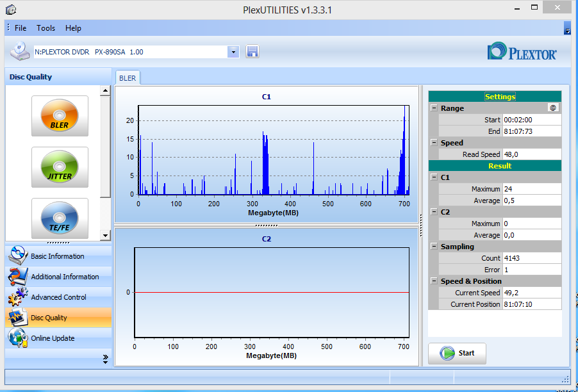Select the BLER disc test icon
Screen dimensions: 578x392
[60, 116]
